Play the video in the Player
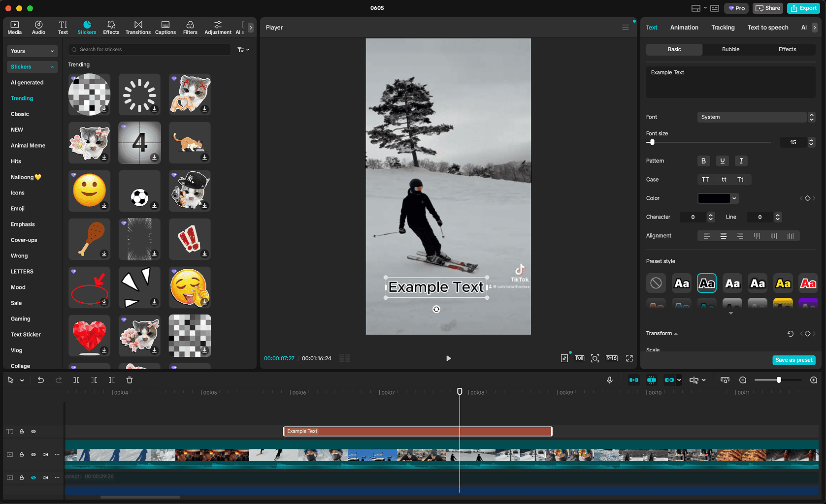Viewport: 826px width, 504px height. 448,358
